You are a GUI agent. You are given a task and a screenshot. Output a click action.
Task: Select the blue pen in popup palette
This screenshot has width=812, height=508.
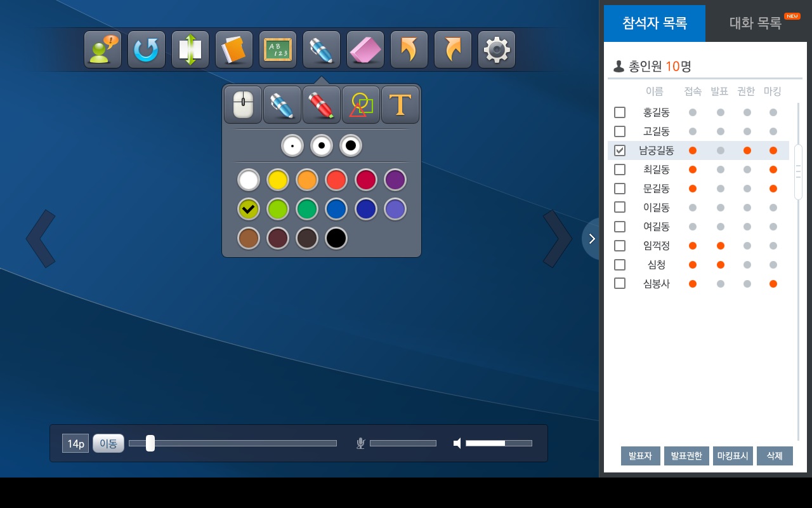[x=282, y=105]
